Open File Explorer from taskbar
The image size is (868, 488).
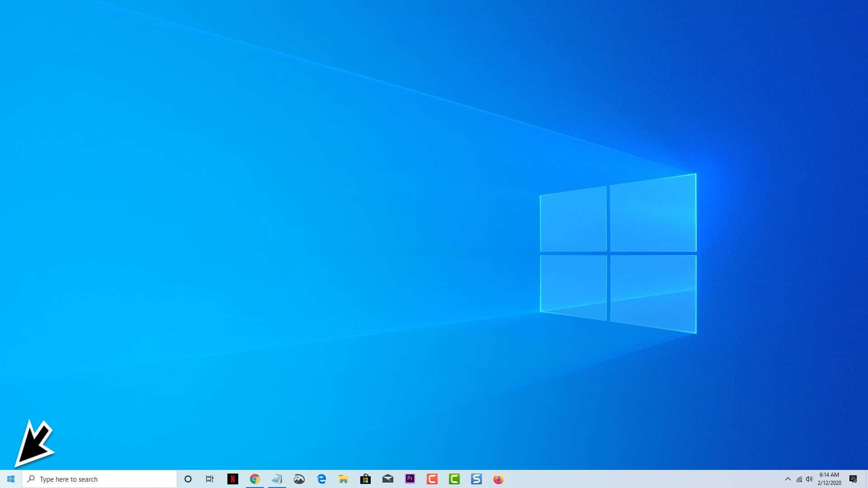coord(344,479)
